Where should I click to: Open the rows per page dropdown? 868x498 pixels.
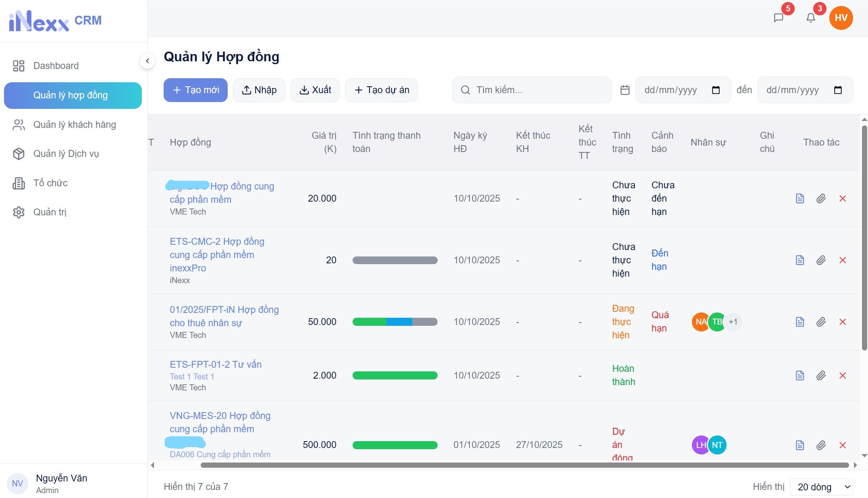tap(821, 487)
